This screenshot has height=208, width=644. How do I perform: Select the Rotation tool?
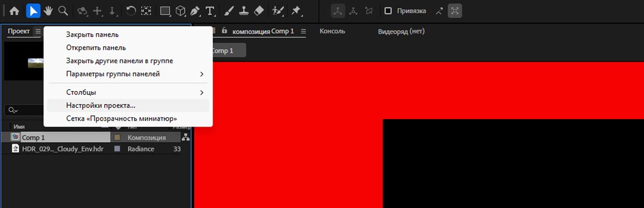[x=131, y=10]
